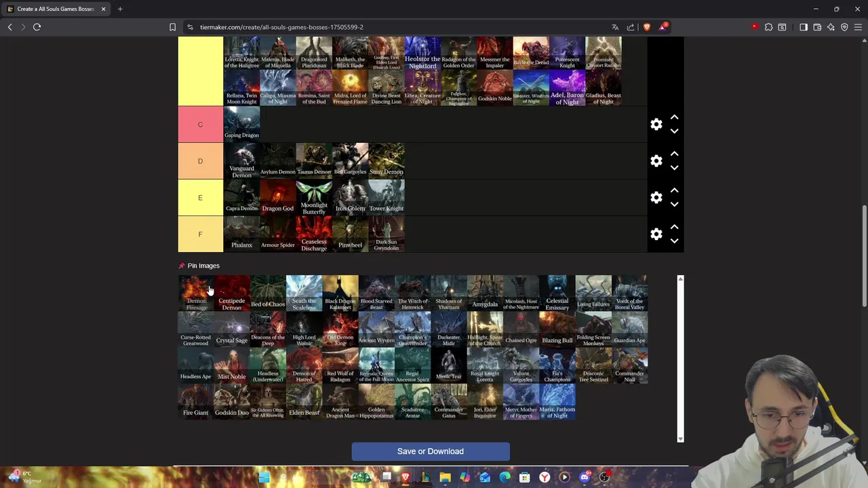Click the image pool scroll down arrow

(x=680, y=439)
